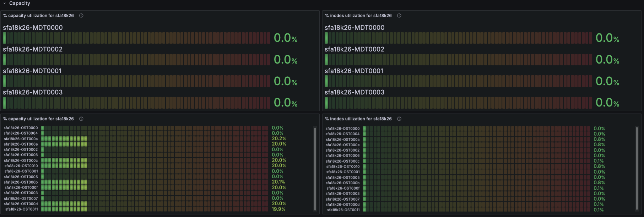Collapse the Capacity row chevron
Screen dimensions: 644x217
[4, 3]
